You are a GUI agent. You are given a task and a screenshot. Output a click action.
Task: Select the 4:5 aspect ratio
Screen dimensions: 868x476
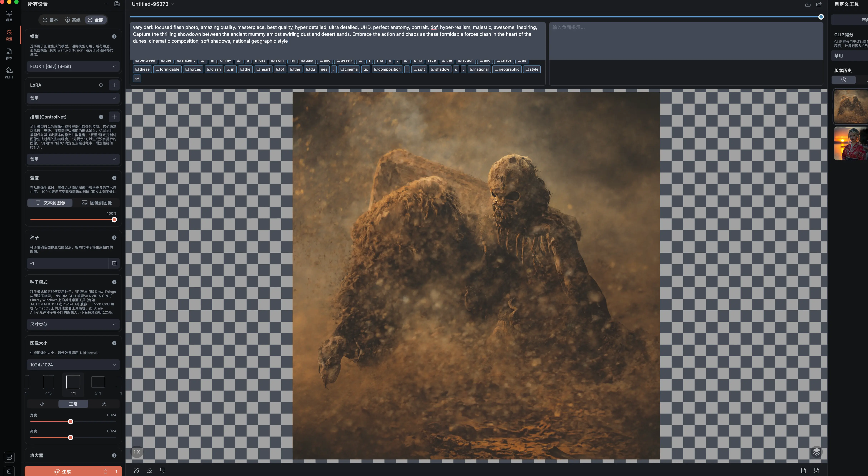pos(49,385)
